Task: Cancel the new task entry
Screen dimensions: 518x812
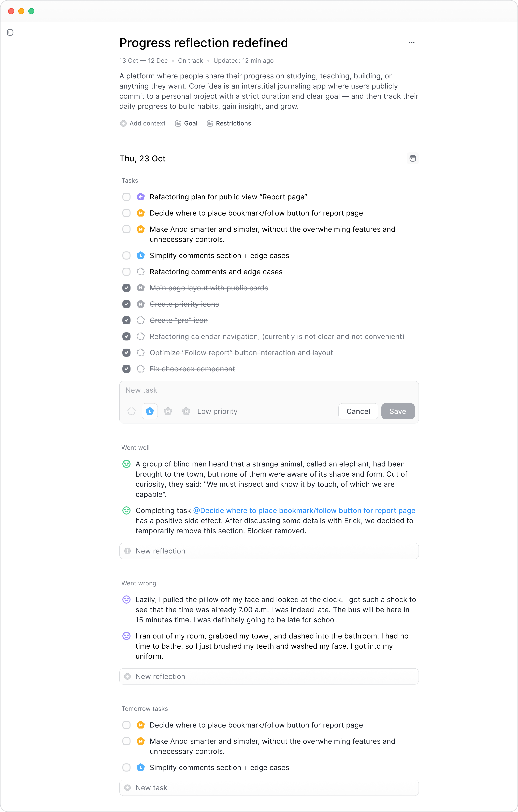Action: point(358,411)
